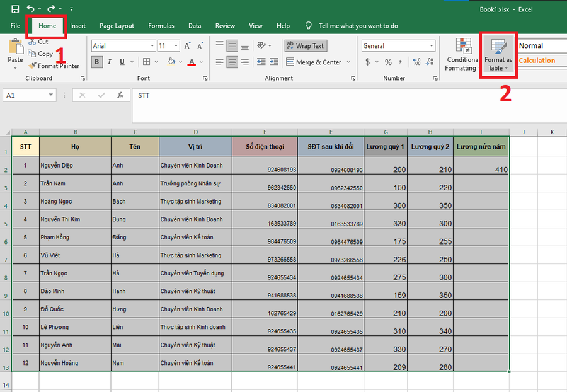Select the Normal cell style
Image resolution: width=567 pixels, height=392 pixels.
click(x=542, y=46)
